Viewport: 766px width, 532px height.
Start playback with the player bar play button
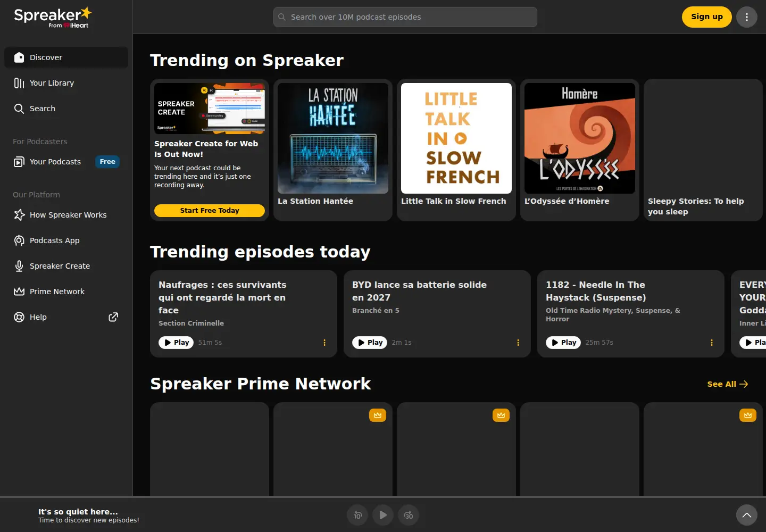(383, 515)
